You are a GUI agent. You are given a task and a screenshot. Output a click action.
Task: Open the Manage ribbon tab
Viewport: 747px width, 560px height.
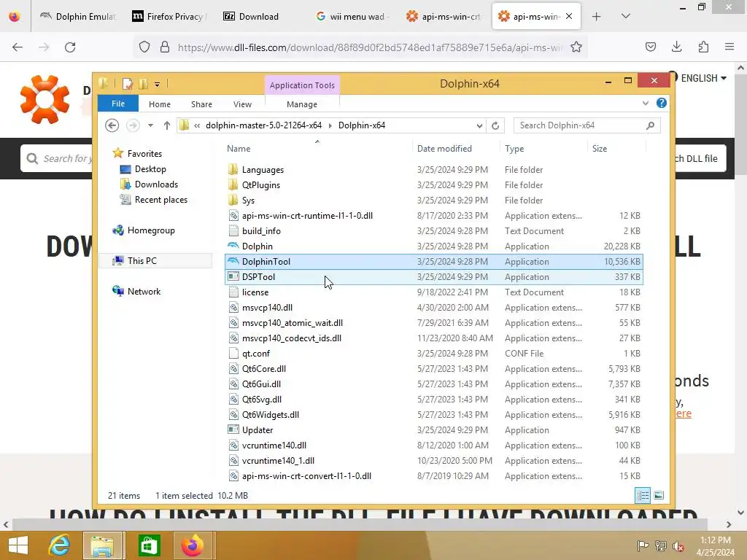point(302,104)
